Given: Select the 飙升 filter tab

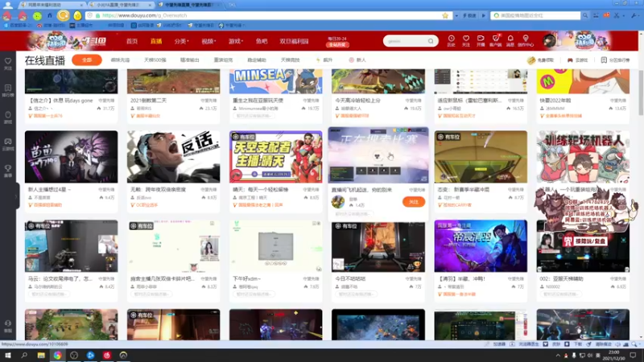Looking at the screenshot, I should coord(324,60).
